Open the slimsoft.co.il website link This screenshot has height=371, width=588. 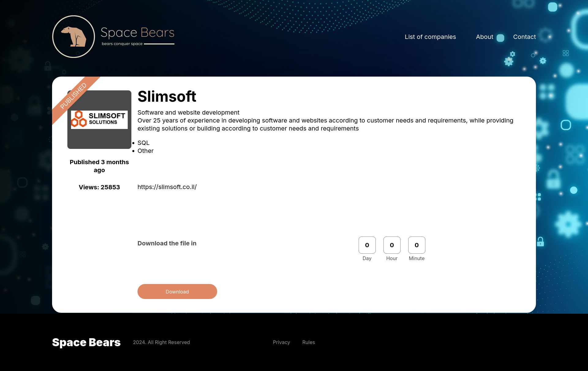click(x=167, y=187)
